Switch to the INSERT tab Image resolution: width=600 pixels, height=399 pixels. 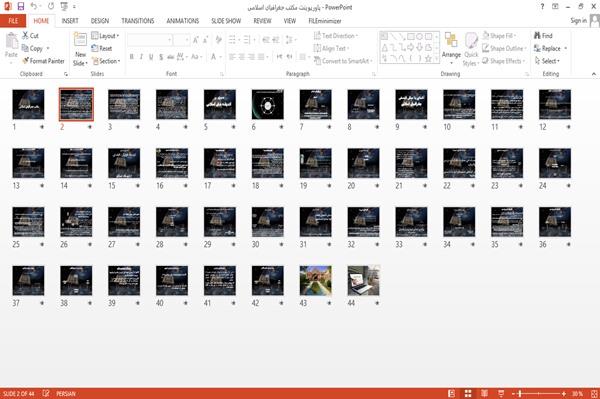(70, 21)
